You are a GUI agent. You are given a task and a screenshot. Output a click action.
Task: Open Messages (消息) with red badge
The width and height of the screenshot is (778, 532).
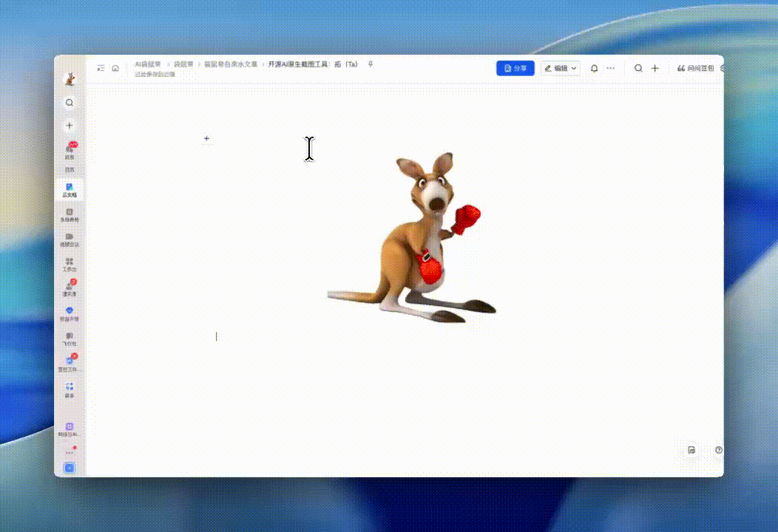click(x=70, y=151)
